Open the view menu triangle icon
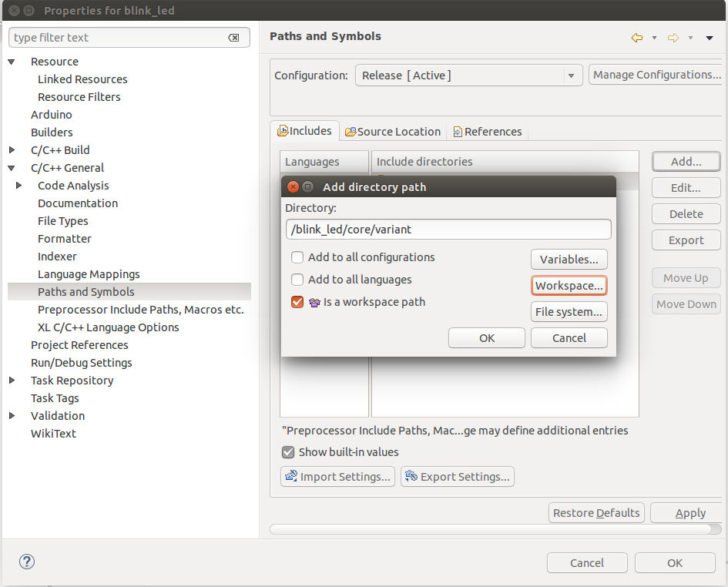Viewport: 728px width, 587px height. click(x=710, y=38)
